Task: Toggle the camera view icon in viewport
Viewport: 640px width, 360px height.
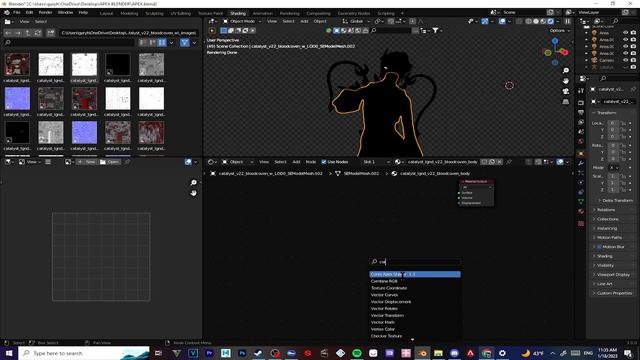Action: [x=566, y=91]
